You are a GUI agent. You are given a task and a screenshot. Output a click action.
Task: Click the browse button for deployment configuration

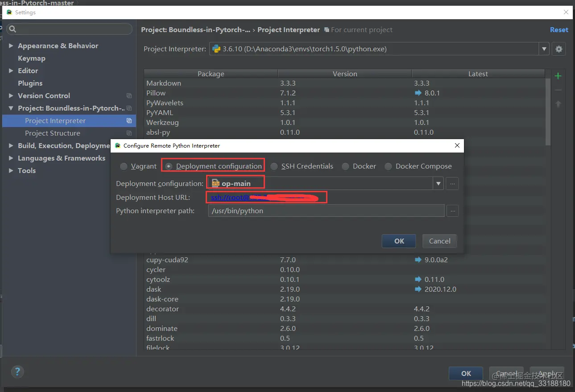[452, 183]
